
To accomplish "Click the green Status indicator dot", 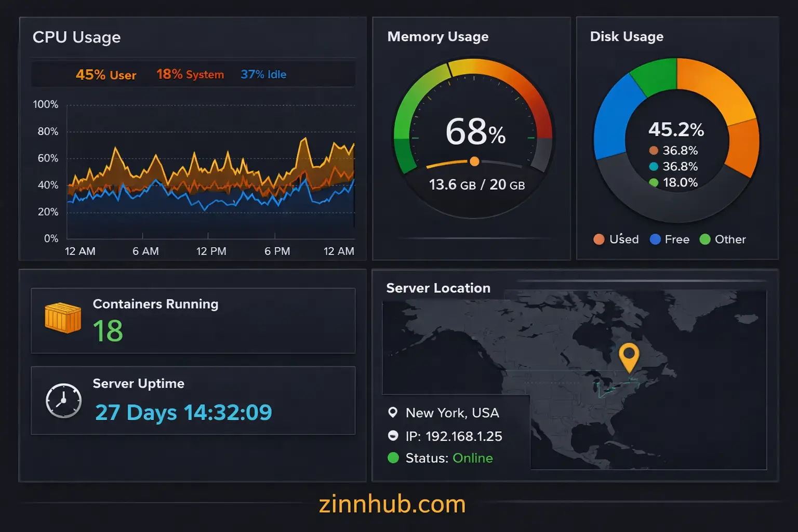I will pos(393,458).
